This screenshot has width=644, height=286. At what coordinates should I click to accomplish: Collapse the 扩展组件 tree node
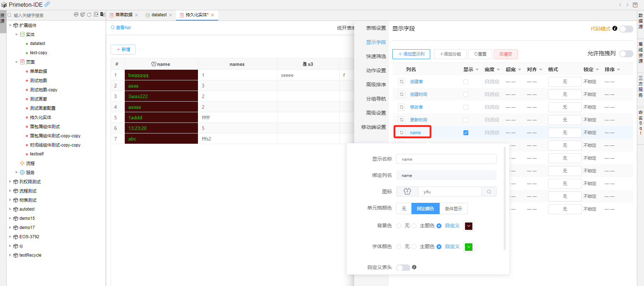(x=10, y=25)
